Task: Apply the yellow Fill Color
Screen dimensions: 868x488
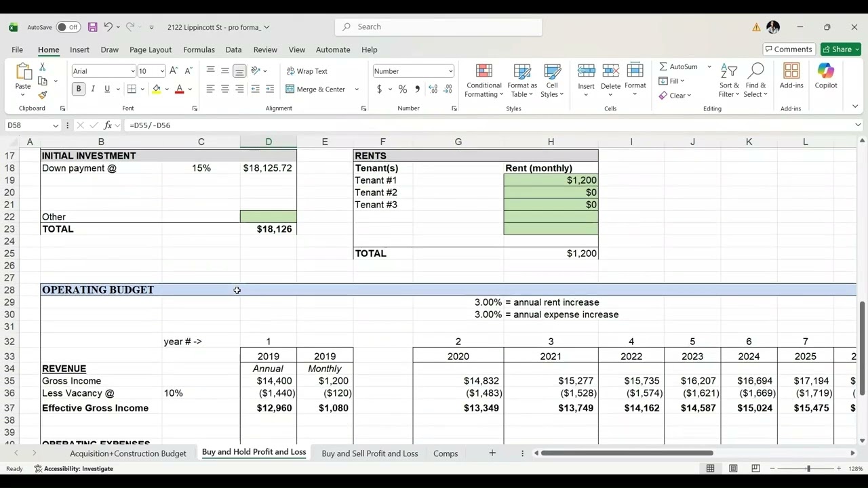Action: pyautogui.click(x=157, y=89)
